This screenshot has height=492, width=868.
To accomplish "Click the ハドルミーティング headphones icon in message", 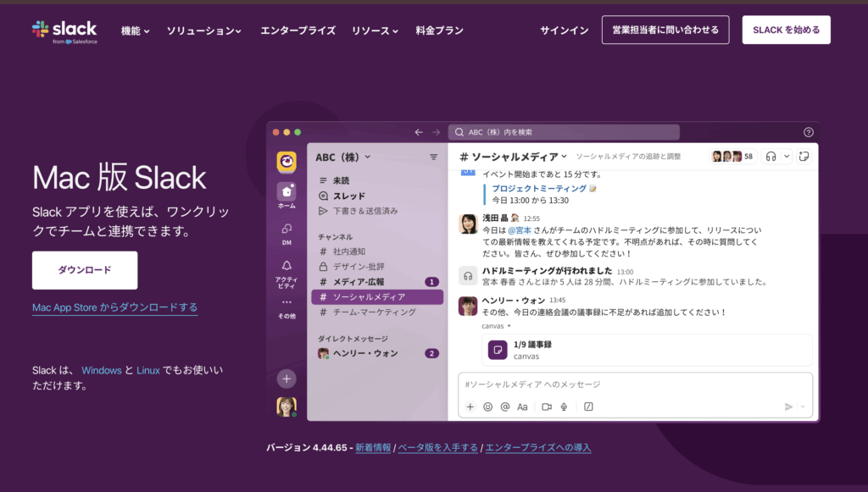I will pyautogui.click(x=468, y=276).
